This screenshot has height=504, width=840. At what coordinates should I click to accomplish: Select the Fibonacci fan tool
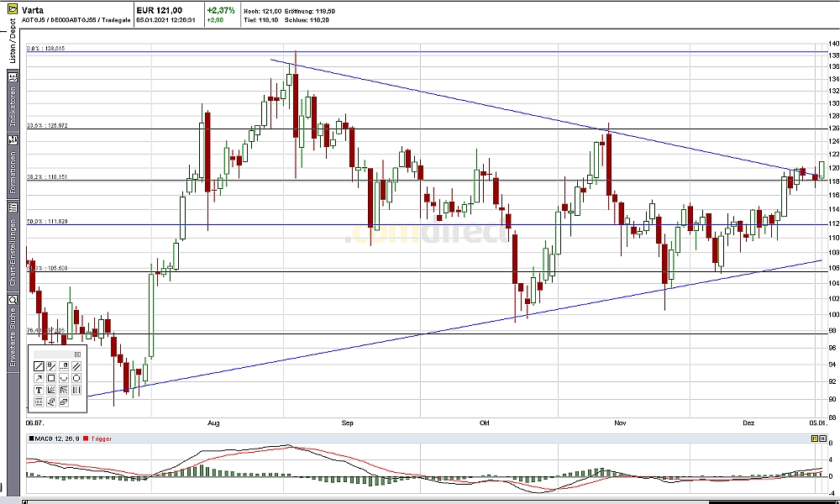click(51, 391)
